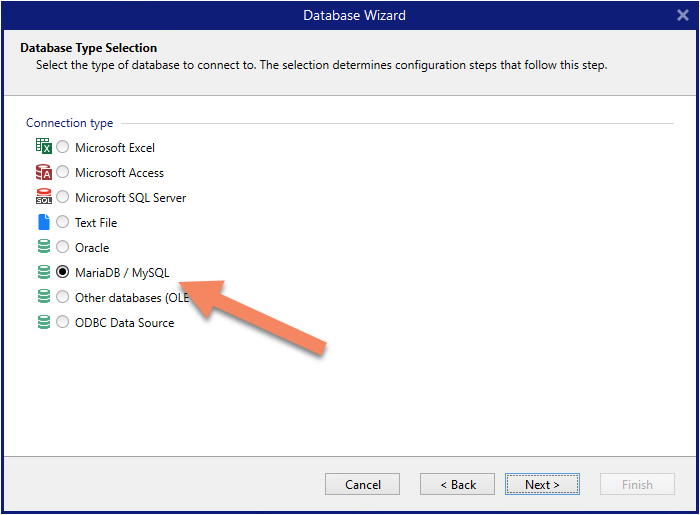Choose the Other databases (OLE DB) option
This screenshot has height=515, width=700.
coord(63,297)
